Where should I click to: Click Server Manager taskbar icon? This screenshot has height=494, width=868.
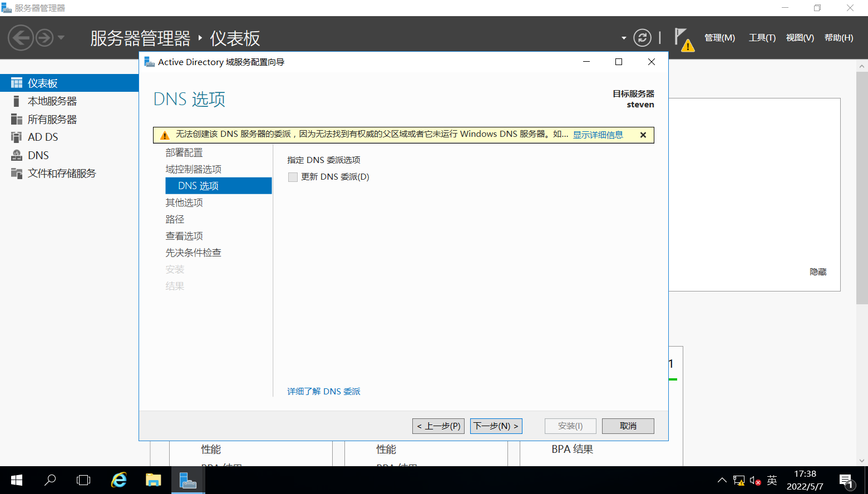point(188,480)
